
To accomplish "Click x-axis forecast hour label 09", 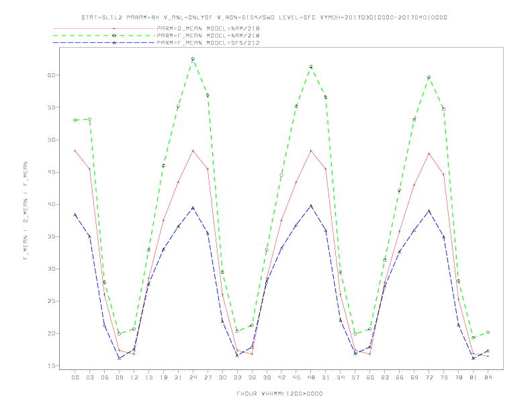I will coord(119,377).
